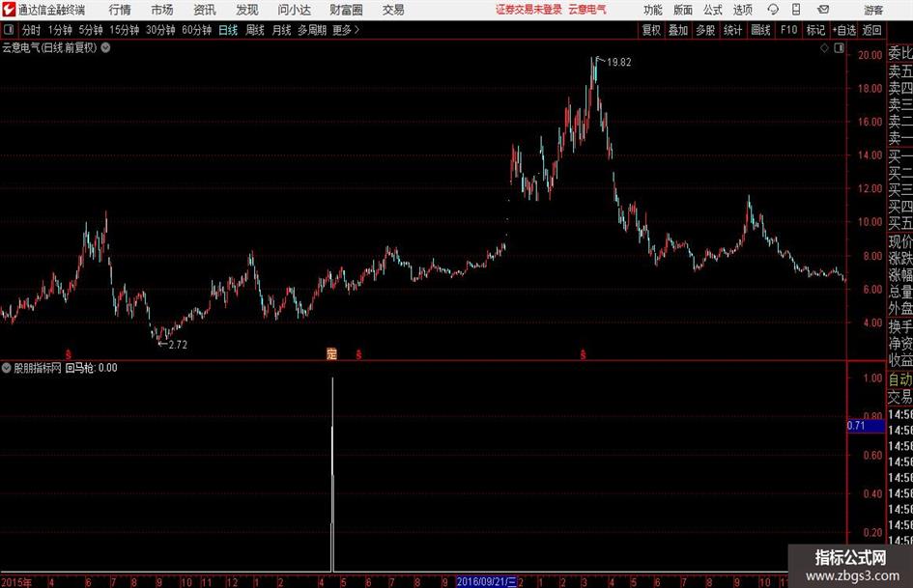The width and height of the screenshot is (913, 588).
Task: Click the 19.82 peak price label
Action: pos(618,62)
